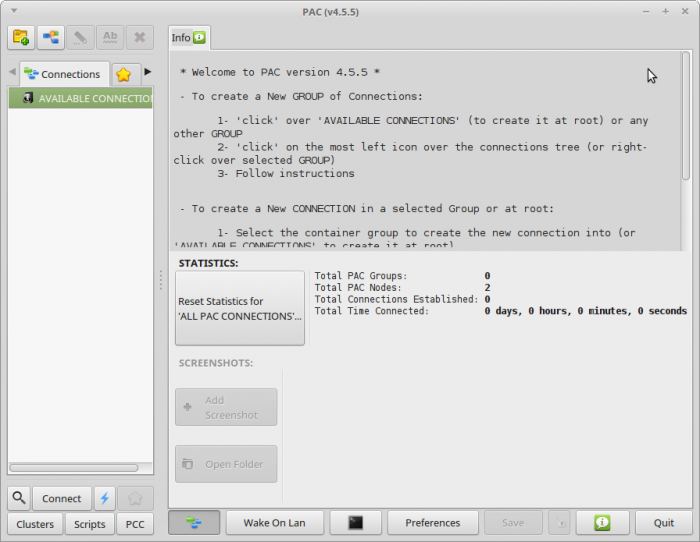Toggle the connections tree view button

194,522
